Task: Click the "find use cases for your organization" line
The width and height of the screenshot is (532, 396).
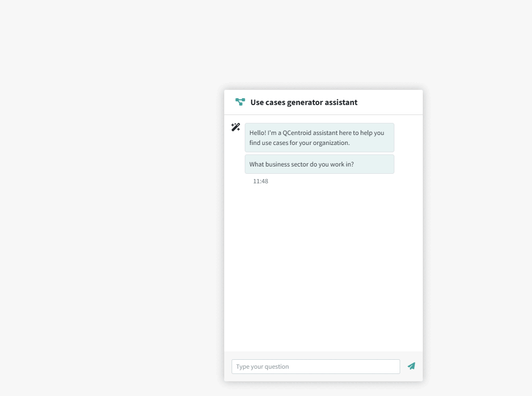Action: (x=299, y=143)
